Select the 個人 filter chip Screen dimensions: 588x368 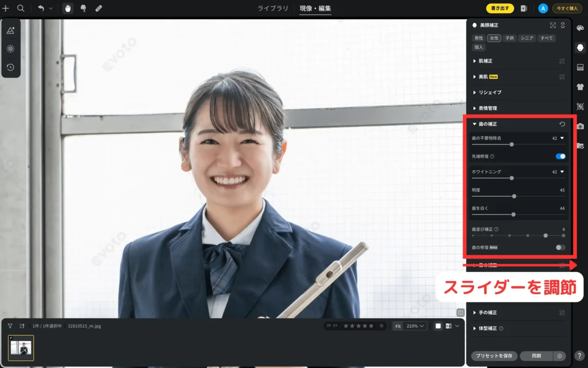(x=478, y=47)
